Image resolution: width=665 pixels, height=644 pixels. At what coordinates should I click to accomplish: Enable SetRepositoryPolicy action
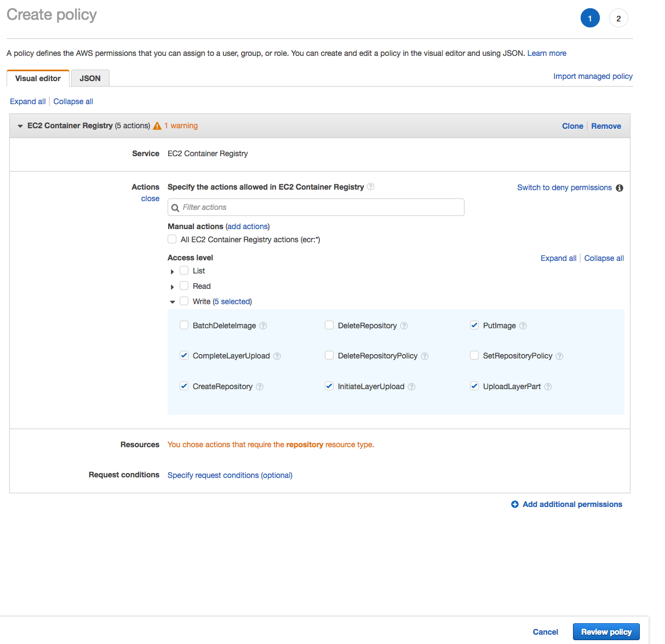pos(474,355)
